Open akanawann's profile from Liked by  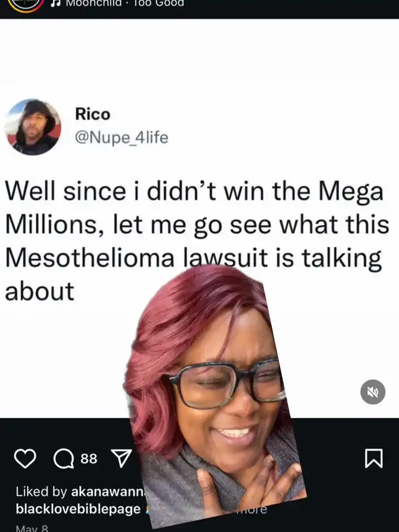[x=108, y=491]
